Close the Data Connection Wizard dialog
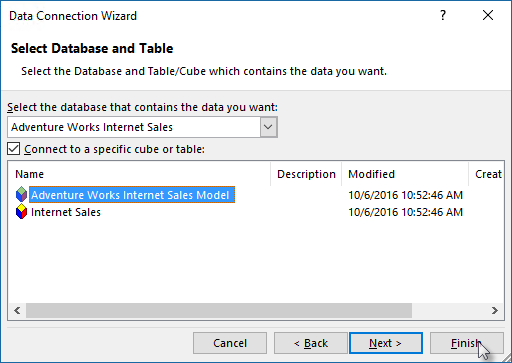 [x=488, y=15]
